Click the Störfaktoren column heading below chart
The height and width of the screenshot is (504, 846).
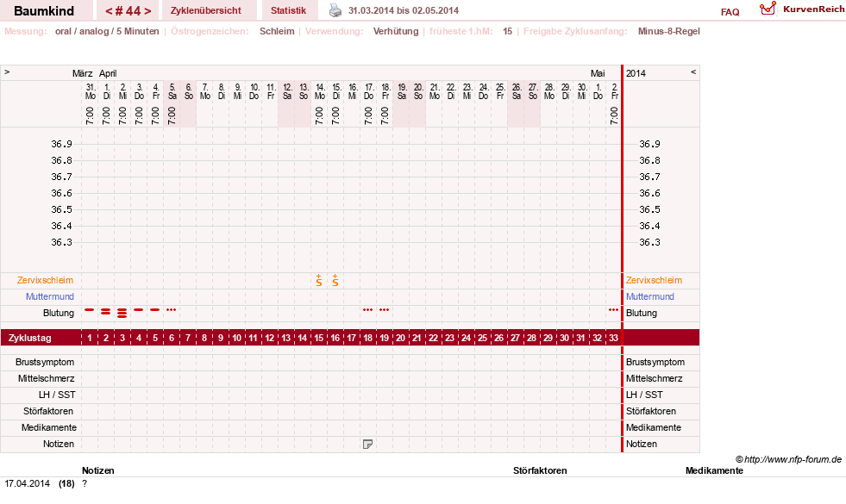click(x=540, y=470)
